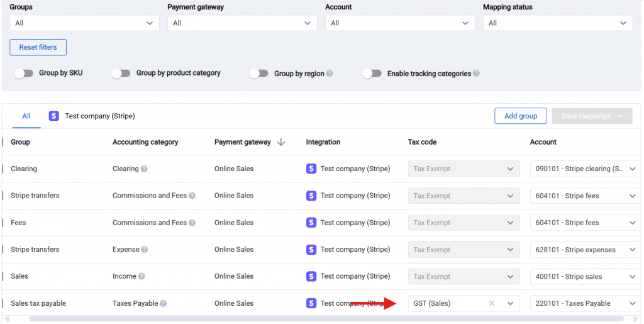
Task: Click help icon next to Income category
Action: click(x=142, y=276)
